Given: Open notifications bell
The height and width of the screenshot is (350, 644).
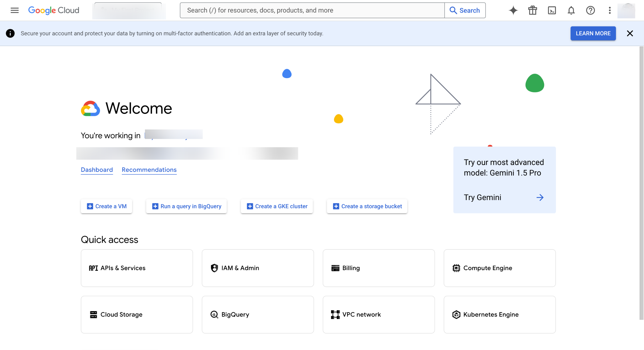Looking at the screenshot, I should [x=571, y=10].
